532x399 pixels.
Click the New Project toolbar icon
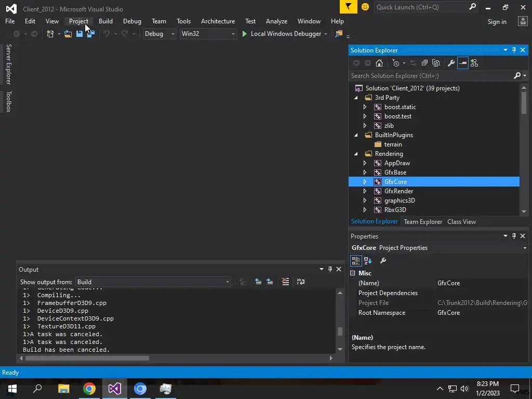(50, 34)
